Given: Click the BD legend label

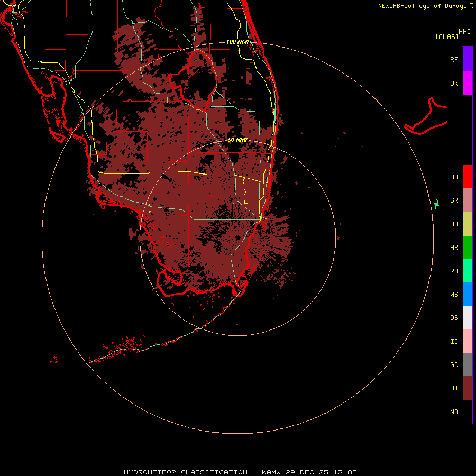Looking at the screenshot, I should click(454, 224).
